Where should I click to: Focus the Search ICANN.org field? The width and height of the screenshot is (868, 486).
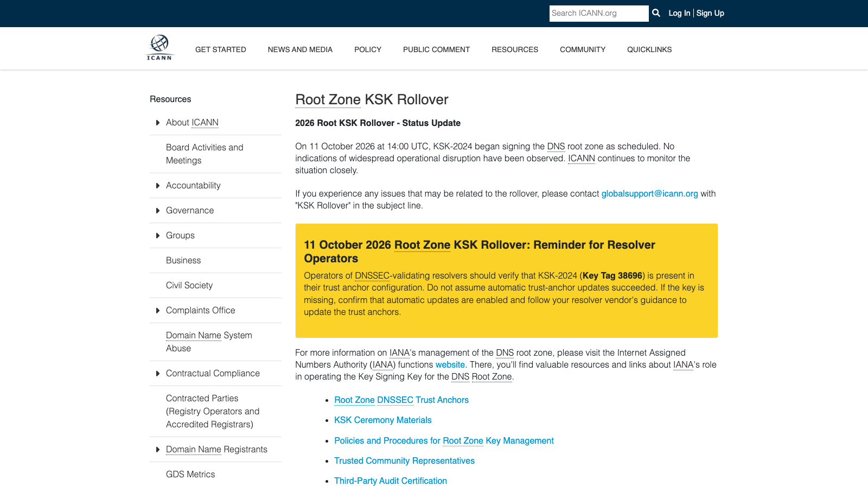pyautogui.click(x=599, y=14)
